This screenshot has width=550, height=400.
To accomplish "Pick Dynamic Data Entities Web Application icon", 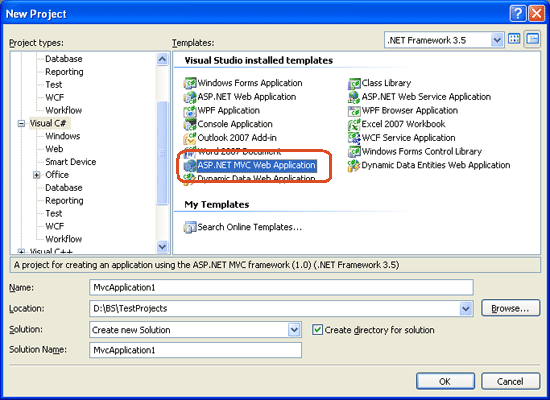I will pos(354,165).
